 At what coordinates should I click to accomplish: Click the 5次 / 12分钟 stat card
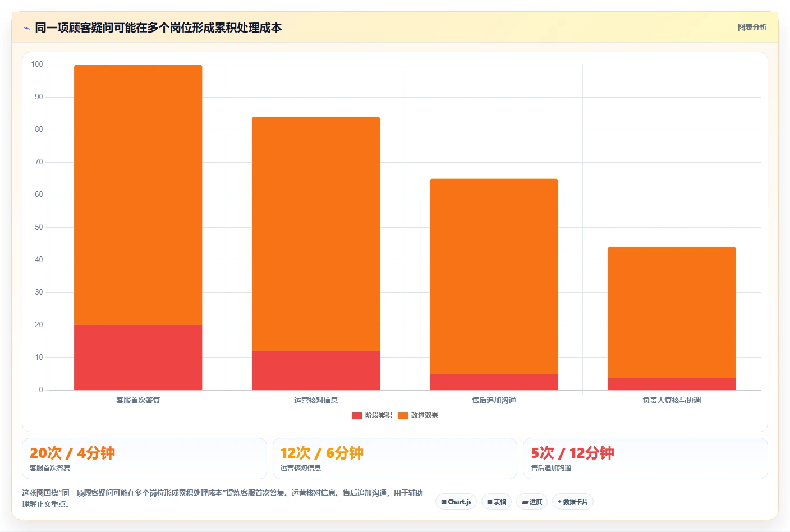(645, 458)
